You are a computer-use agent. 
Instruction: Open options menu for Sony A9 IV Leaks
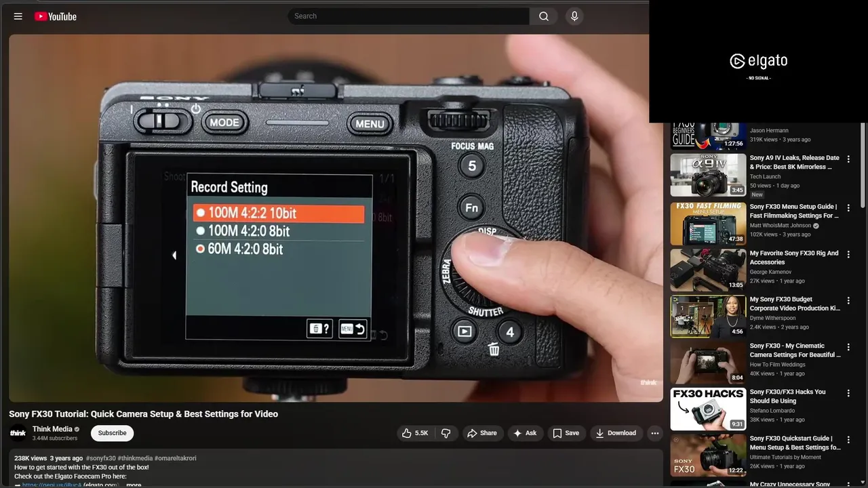[848, 159]
